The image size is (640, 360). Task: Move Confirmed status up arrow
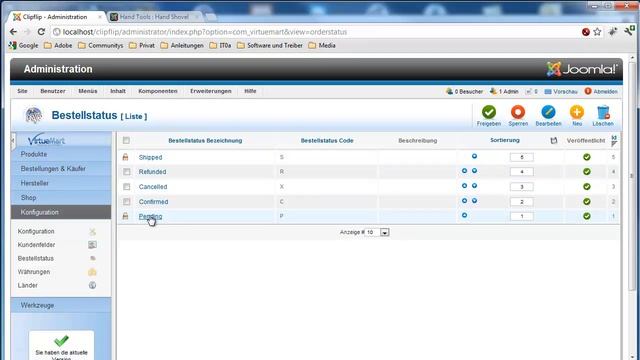point(464,201)
